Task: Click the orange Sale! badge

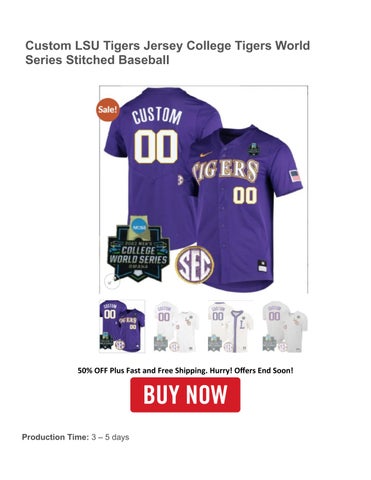Action: tap(108, 110)
